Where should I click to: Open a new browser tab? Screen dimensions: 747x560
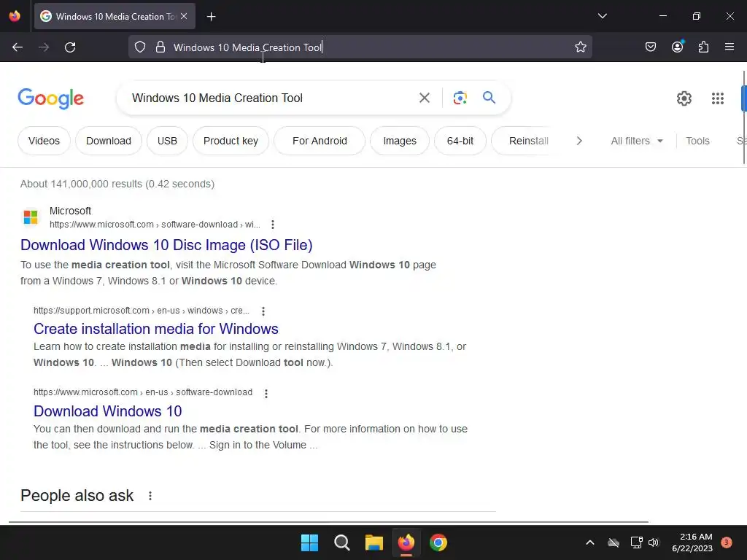(211, 17)
